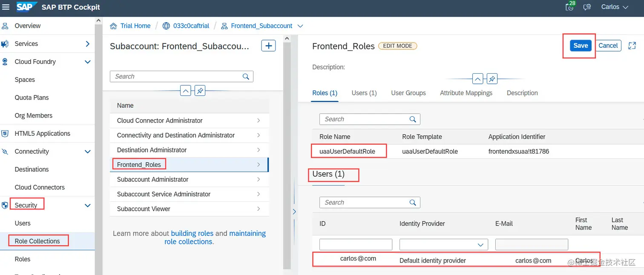Collapse the Frontend_Roles header
Image resolution: width=644 pixels, height=275 pixels.
pyautogui.click(x=478, y=79)
